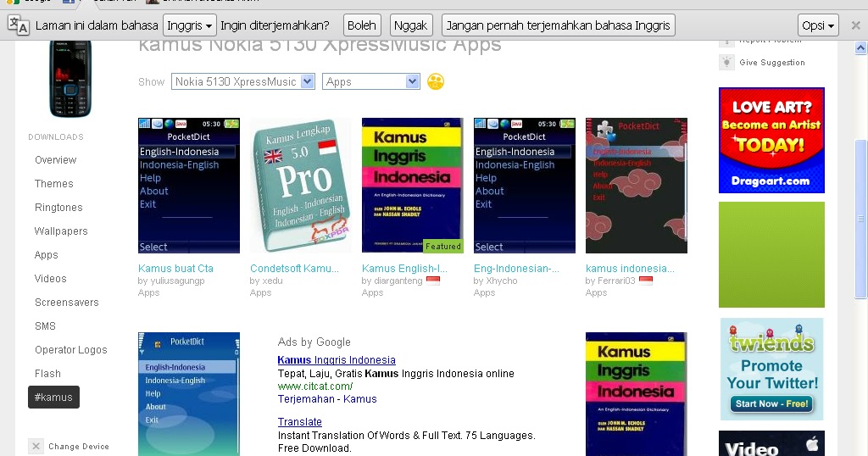
Task: Click the Kamus English-I... title link
Action: click(404, 269)
